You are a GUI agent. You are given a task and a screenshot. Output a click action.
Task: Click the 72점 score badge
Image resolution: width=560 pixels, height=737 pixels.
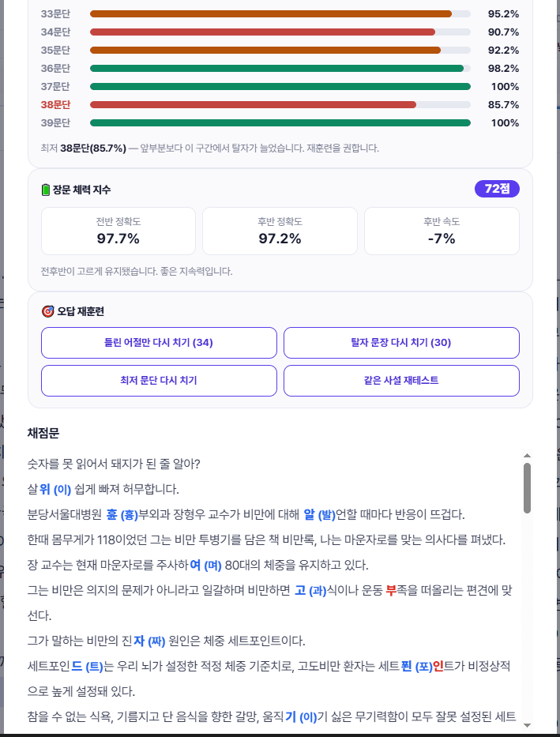[x=497, y=189]
